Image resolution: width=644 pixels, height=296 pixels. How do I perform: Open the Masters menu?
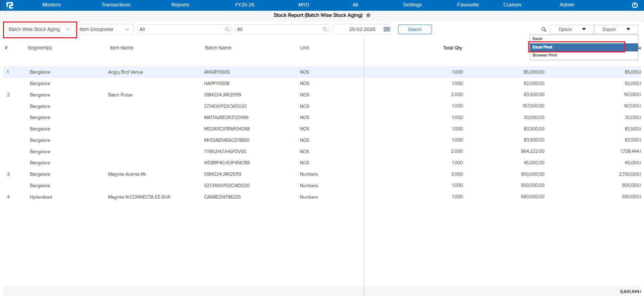tap(51, 5)
